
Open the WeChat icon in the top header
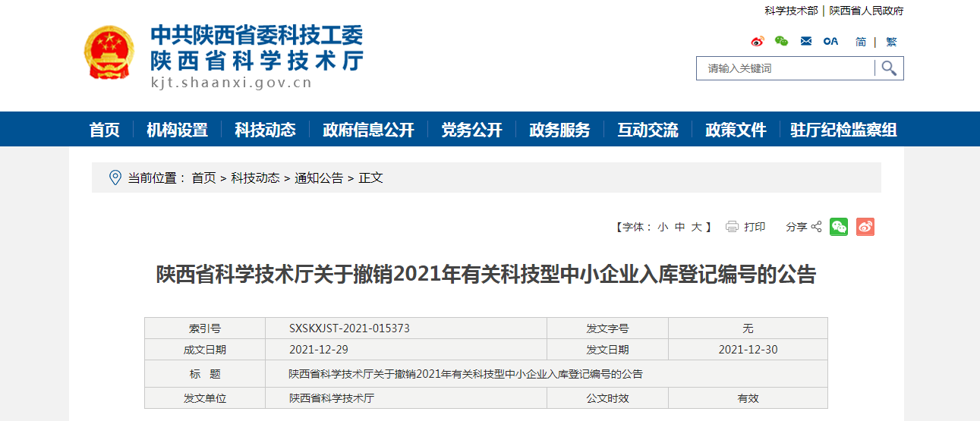tap(781, 42)
